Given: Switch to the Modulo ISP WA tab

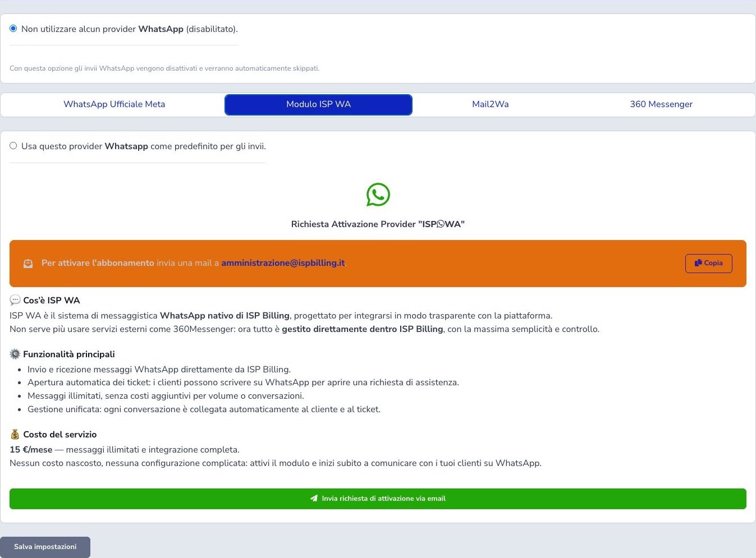Looking at the screenshot, I should pos(318,104).
